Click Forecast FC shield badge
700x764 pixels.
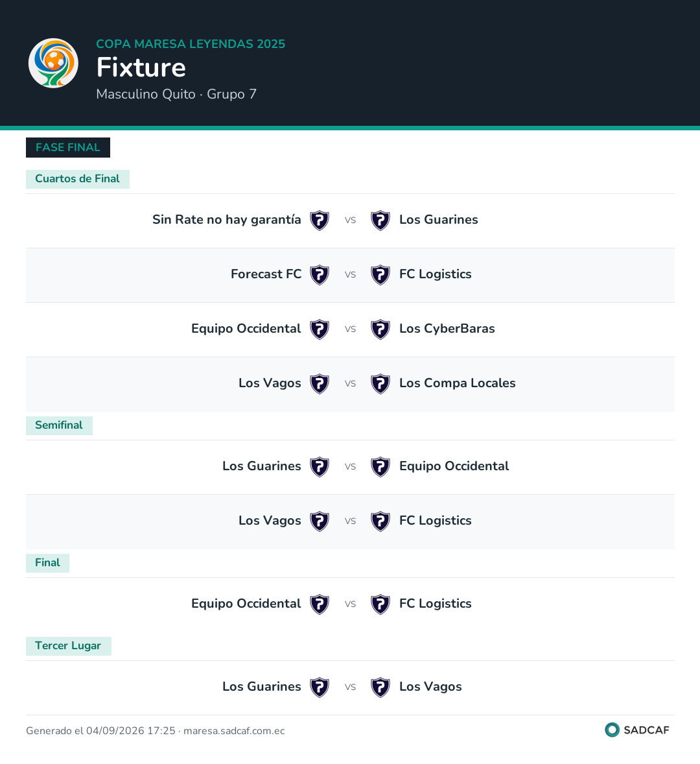tap(320, 275)
